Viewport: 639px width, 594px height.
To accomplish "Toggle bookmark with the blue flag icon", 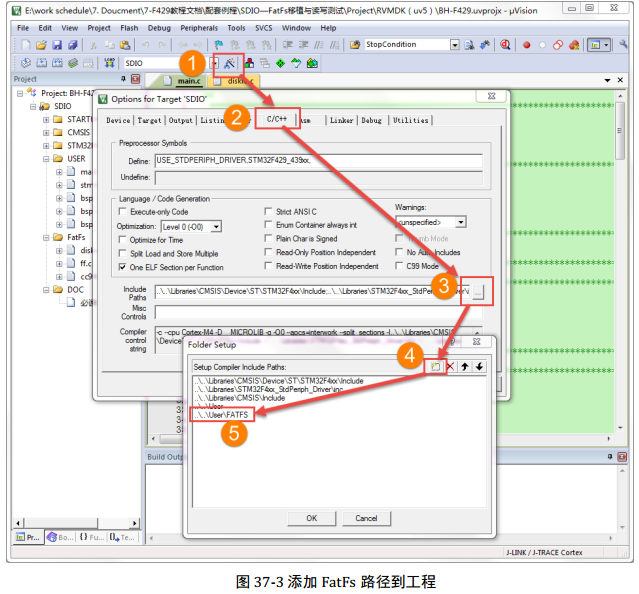I will [219, 45].
